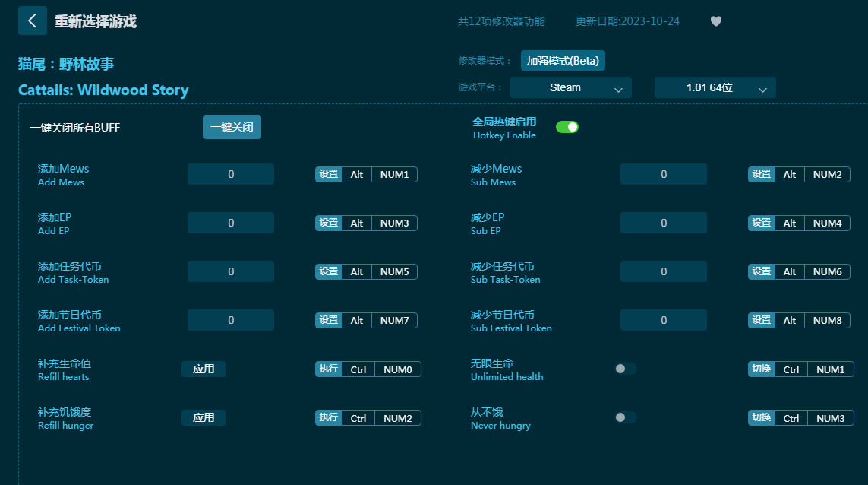868x485 pixels.
Task: Click the 加强模式(Beta) mode button
Action: tap(563, 61)
